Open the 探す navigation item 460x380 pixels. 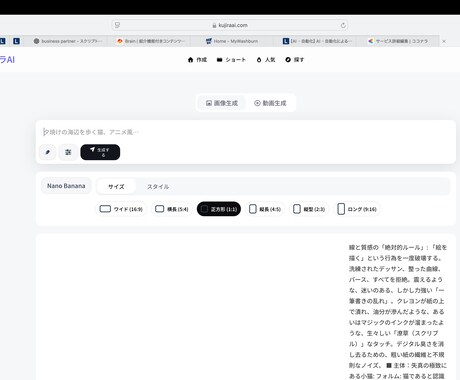coord(295,60)
